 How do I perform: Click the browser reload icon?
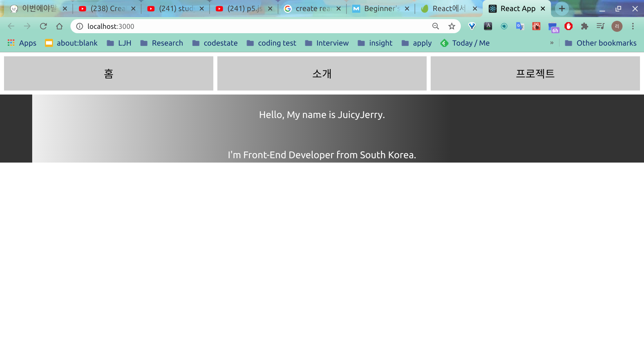tap(43, 26)
